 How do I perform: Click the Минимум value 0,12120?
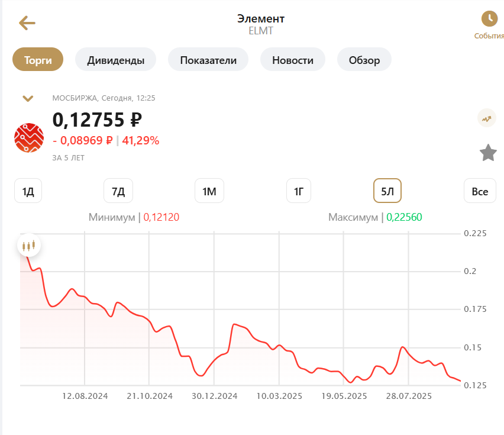click(x=161, y=217)
